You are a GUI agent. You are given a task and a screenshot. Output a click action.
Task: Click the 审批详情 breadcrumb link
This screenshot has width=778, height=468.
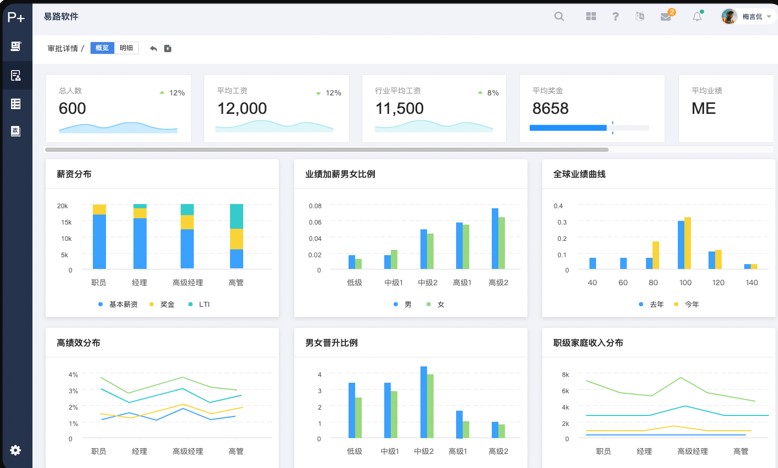click(62, 48)
